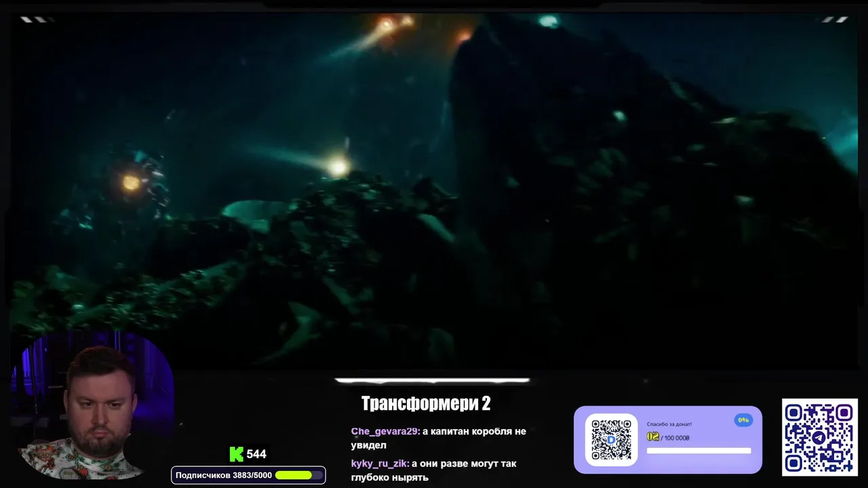The width and height of the screenshot is (868, 488).
Task: Click the streamer webcam thumbnail
Action: [93, 405]
